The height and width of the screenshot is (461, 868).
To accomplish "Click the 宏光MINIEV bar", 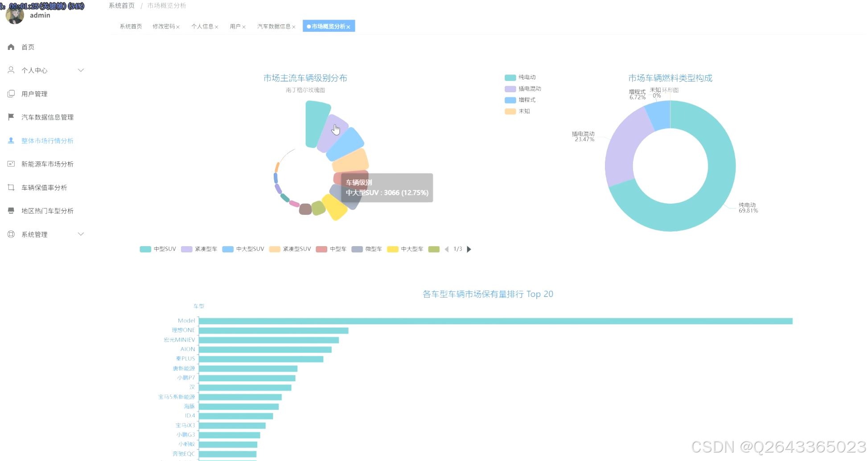I will [269, 340].
